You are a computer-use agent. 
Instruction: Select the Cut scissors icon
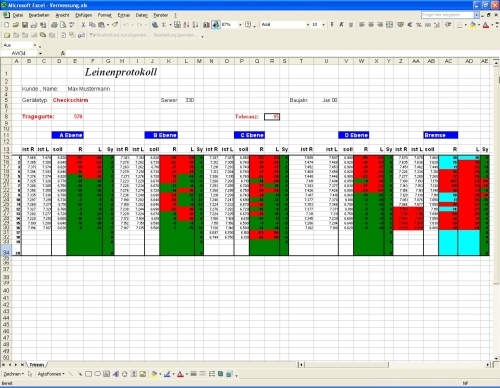pyautogui.click(x=83, y=25)
